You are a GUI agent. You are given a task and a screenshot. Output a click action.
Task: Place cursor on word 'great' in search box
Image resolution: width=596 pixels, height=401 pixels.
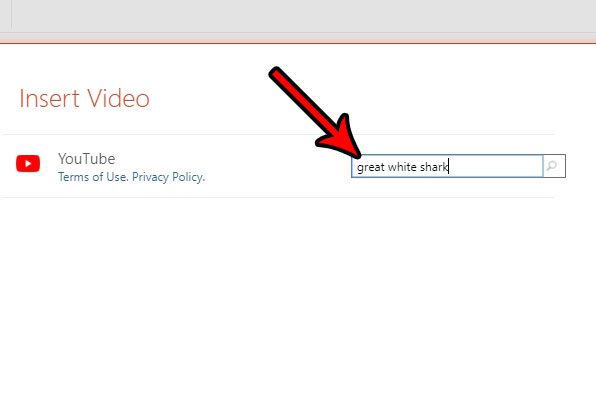pyautogui.click(x=371, y=167)
